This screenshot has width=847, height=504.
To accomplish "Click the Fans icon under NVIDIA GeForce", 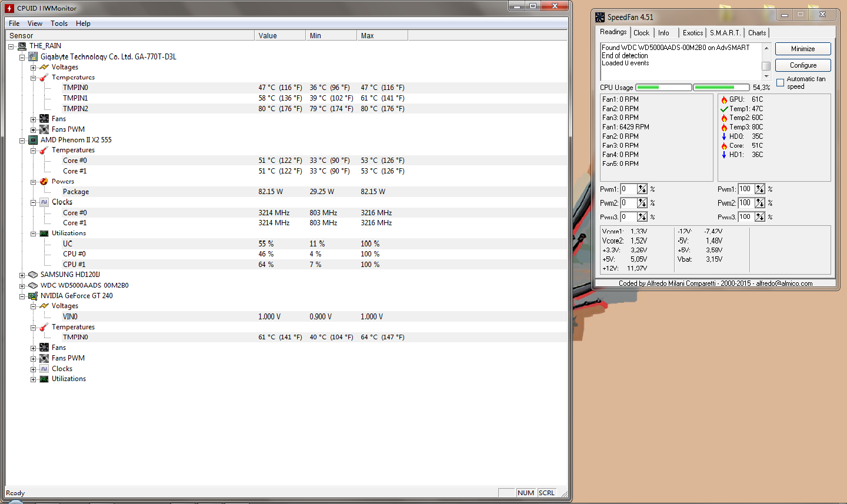I will (44, 348).
